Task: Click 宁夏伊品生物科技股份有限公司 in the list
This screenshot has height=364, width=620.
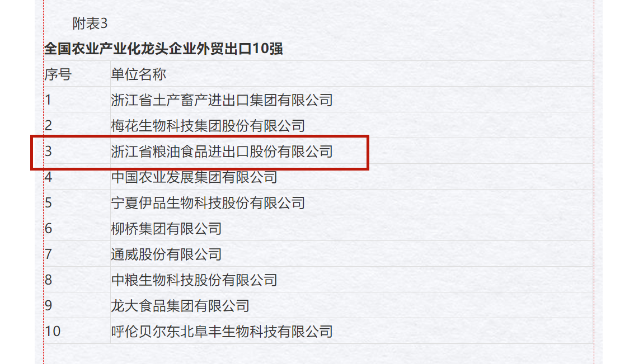Action: point(208,203)
